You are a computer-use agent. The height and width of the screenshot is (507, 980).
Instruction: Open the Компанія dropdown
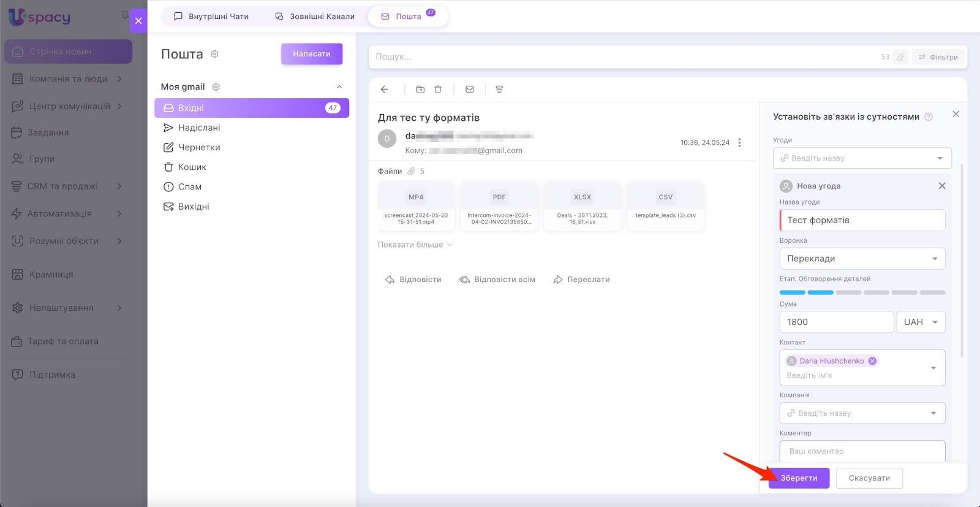click(862, 413)
